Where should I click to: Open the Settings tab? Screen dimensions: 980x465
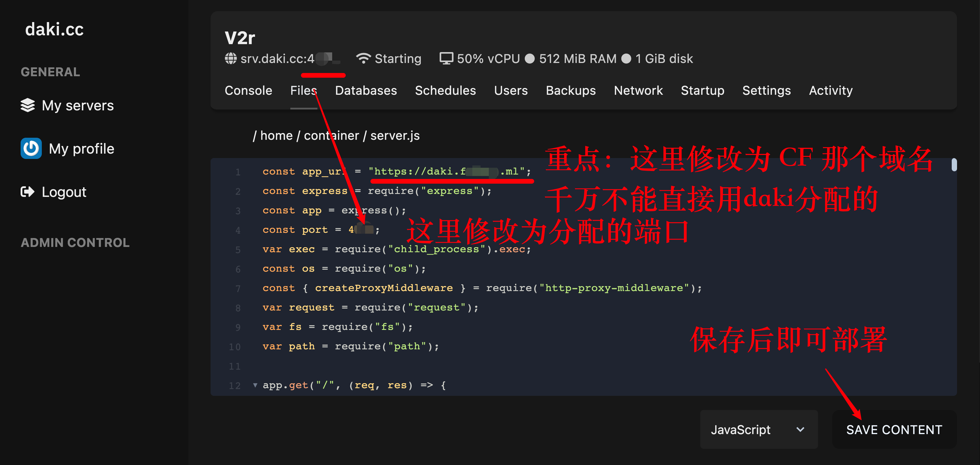pos(767,90)
